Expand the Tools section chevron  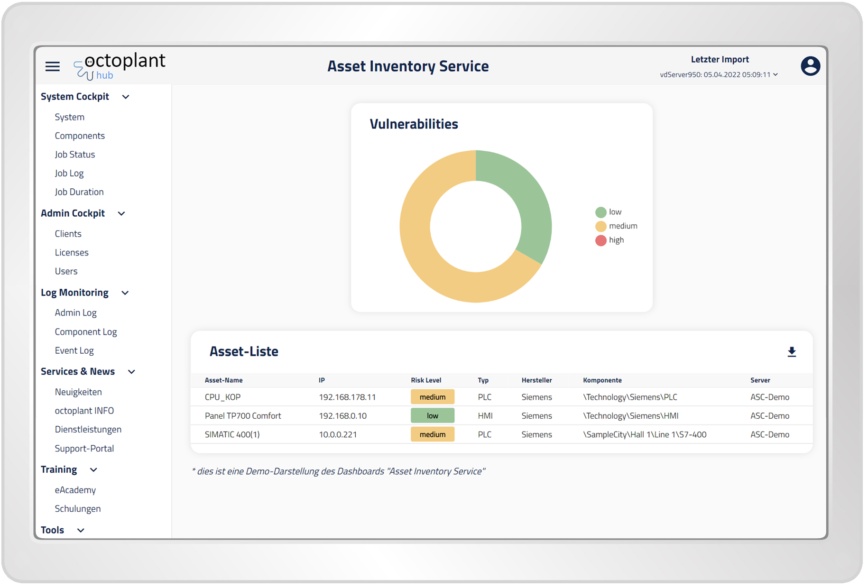[81, 530]
